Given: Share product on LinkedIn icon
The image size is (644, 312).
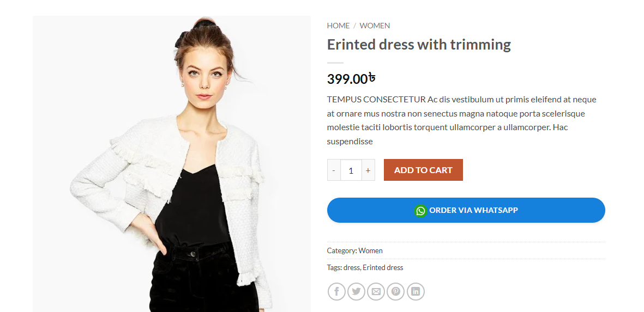Looking at the screenshot, I should click(x=416, y=292).
